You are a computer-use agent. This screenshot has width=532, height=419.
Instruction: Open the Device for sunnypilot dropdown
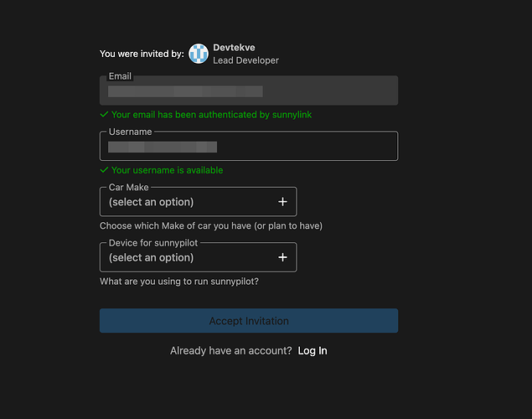(x=199, y=257)
